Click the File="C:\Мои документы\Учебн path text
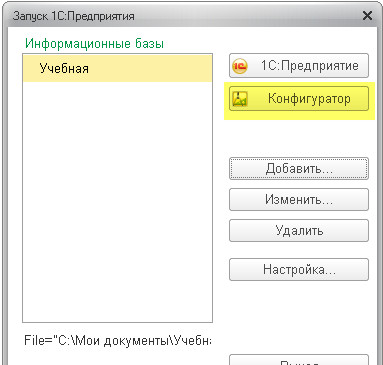 point(117,341)
